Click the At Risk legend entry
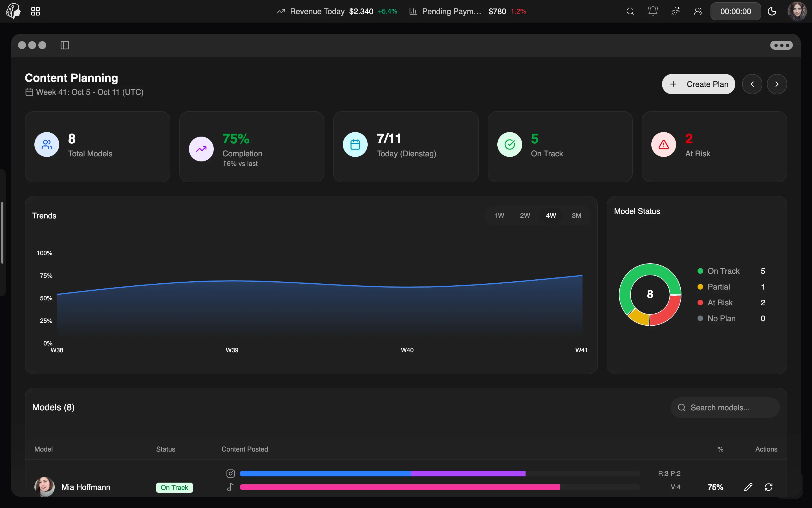This screenshot has width=812, height=508. tap(731, 303)
